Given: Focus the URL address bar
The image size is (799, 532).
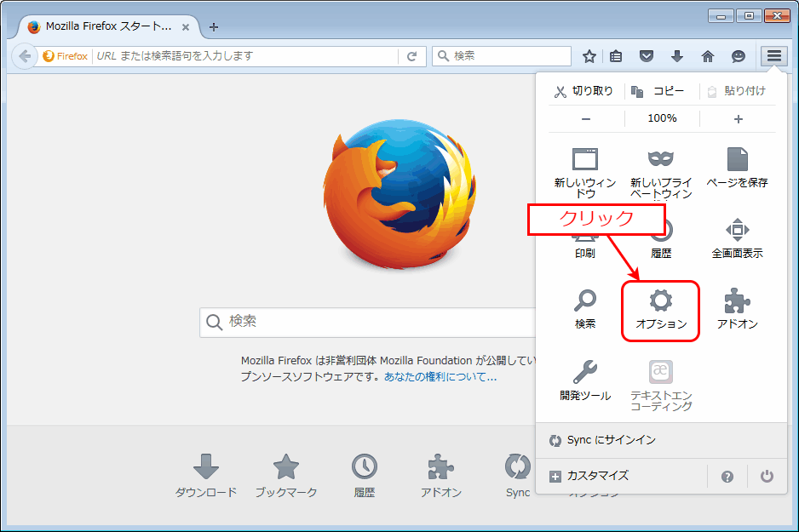Looking at the screenshot, I should click(245, 56).
